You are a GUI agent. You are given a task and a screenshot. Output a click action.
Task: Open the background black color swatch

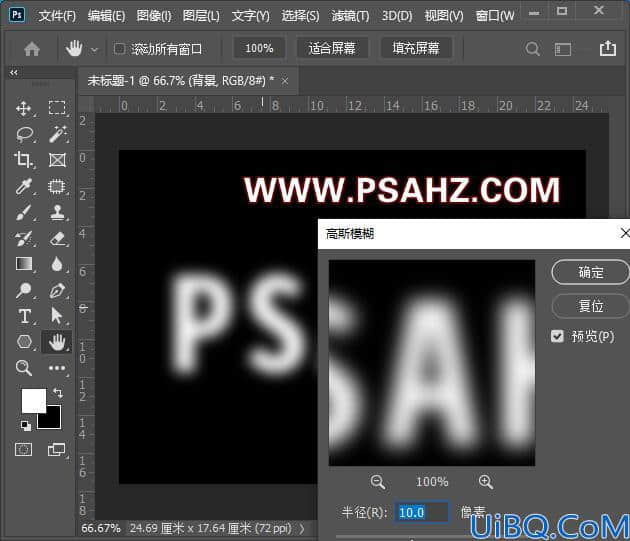[x=54, y=421]
